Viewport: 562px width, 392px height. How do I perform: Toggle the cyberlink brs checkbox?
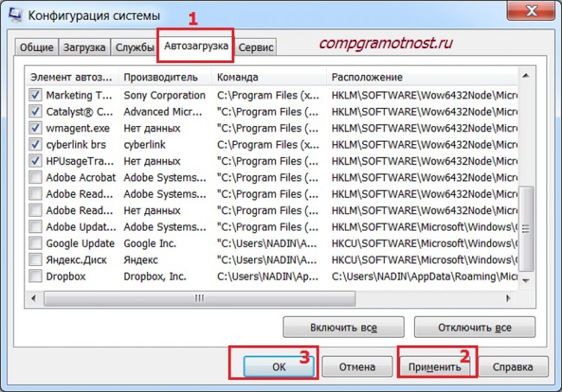35,144
